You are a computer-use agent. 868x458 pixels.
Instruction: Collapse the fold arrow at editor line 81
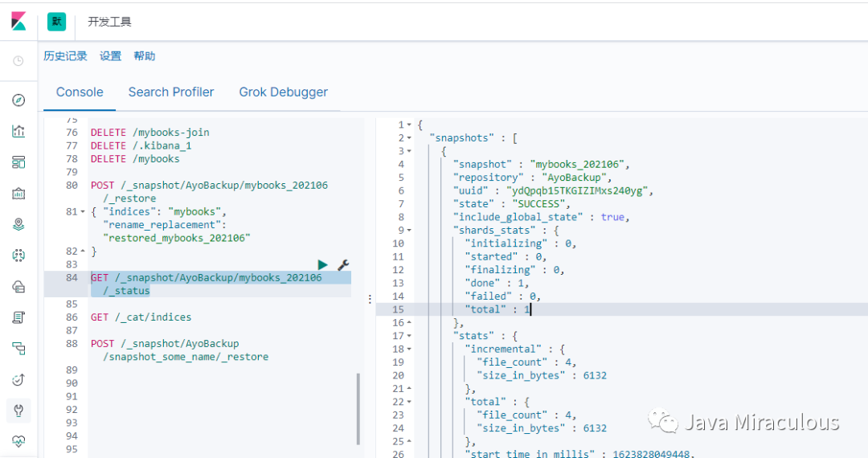coord(83,212)
